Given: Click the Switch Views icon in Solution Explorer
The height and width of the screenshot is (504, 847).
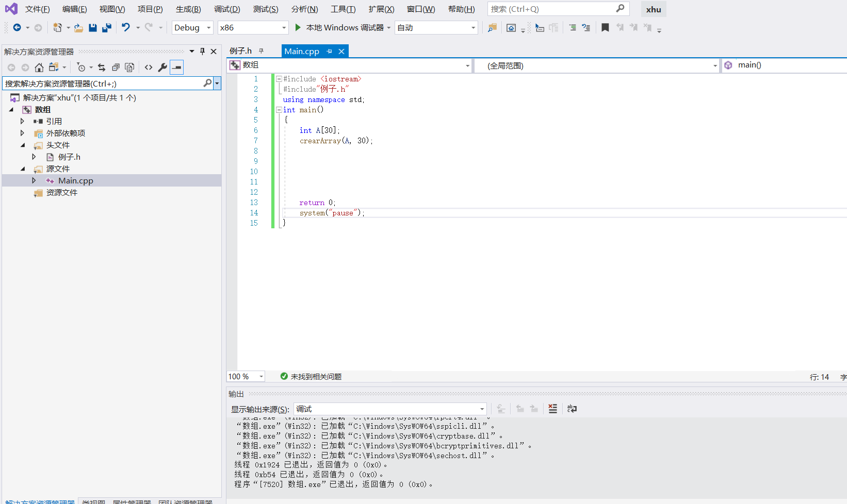Looking at the screenshot, I should pos(53,68).
